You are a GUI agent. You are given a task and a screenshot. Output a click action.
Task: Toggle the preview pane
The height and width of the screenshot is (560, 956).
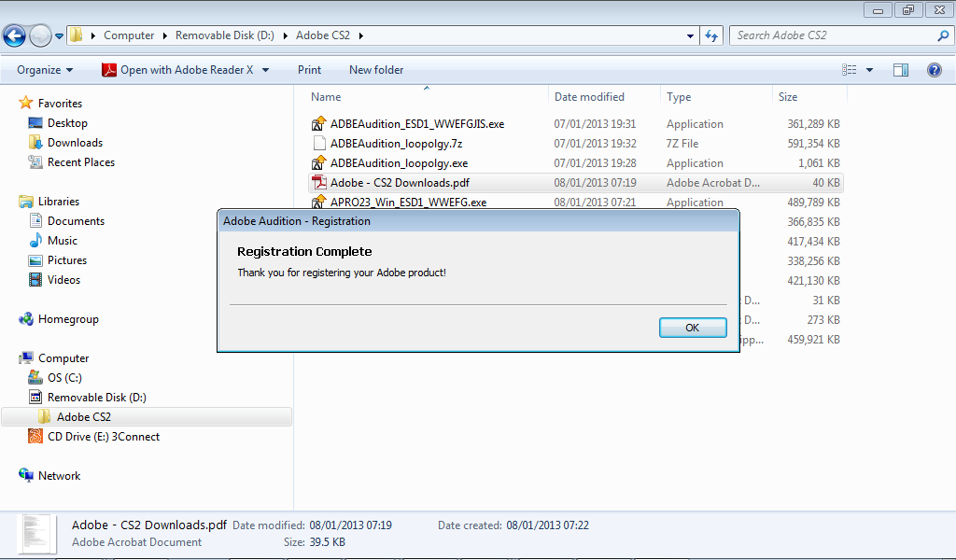point(901,70)
